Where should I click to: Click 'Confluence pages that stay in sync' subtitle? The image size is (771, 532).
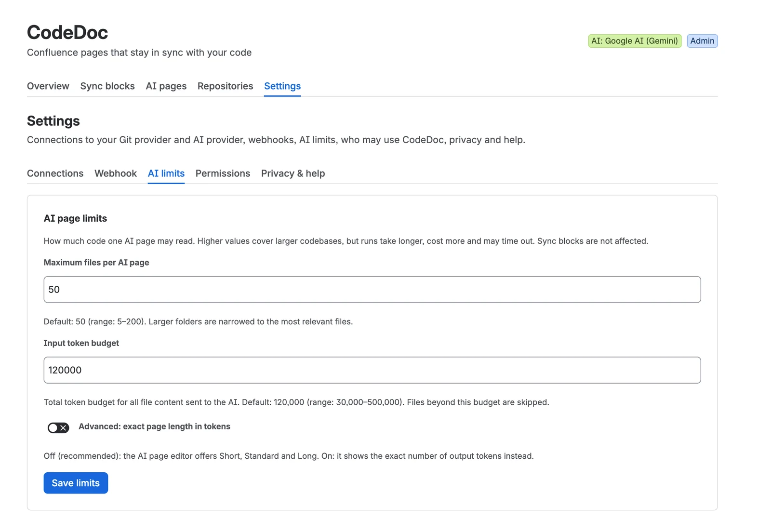tap(139, 53)
